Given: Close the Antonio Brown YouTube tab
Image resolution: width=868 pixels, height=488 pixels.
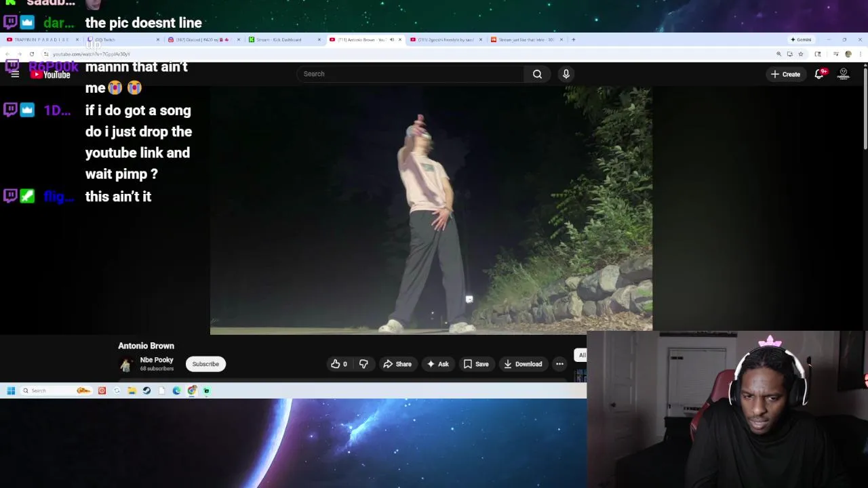Looking at the screenshot, I should coord(400,39).
